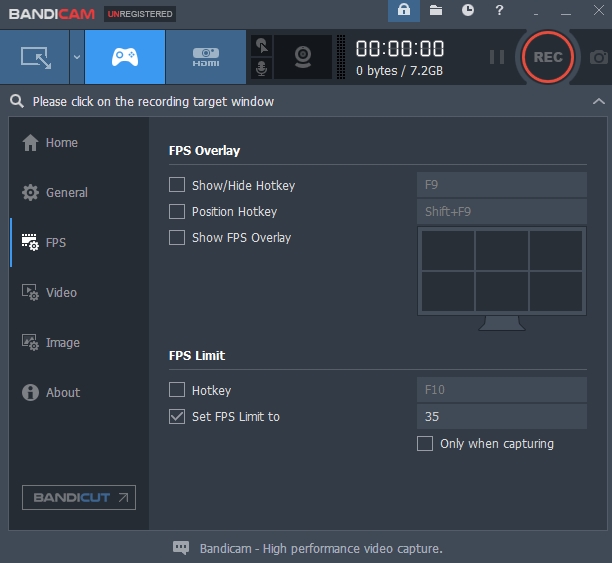The image size is (612, 563).
Task: Click the lock icon in title bar
Action: [x=404, y=11]
